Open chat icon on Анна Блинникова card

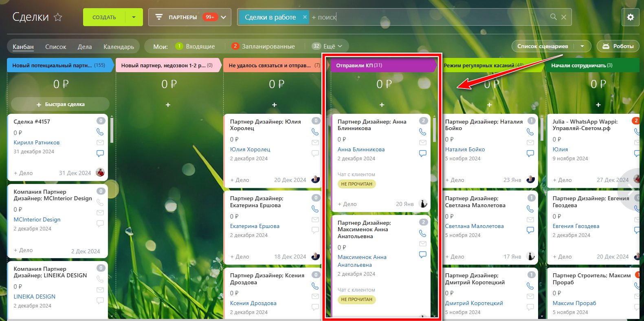[x=422, y=153]
